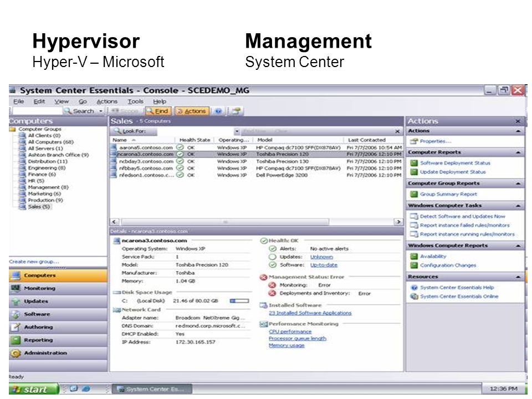This screenshot has width=532, height=399.
Task: Click the Computer Groups folder icon
Action: point(13,129)
